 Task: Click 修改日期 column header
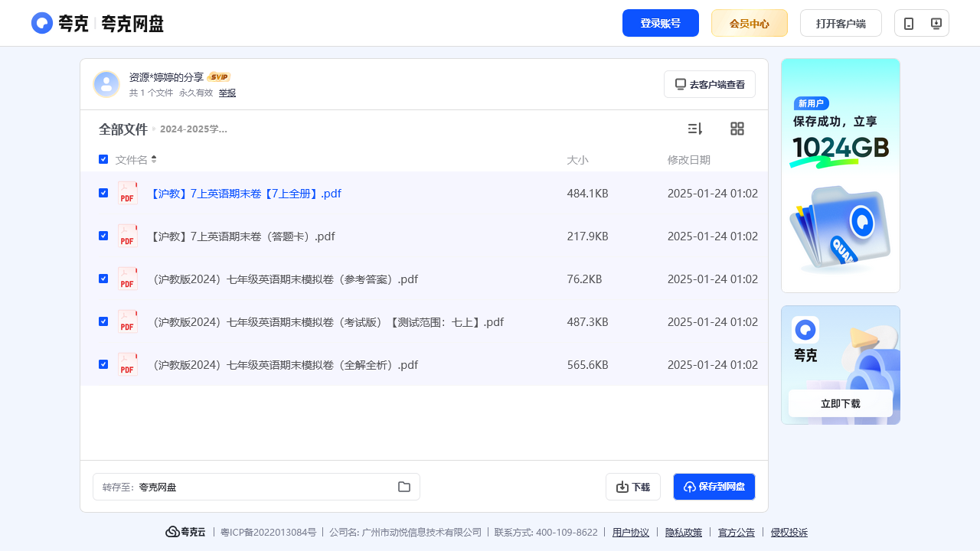click(x=689, y=160)
